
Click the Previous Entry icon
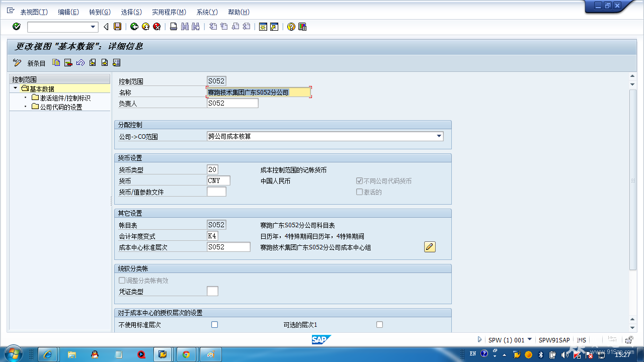pyautogui.click(x=93, y=63)
